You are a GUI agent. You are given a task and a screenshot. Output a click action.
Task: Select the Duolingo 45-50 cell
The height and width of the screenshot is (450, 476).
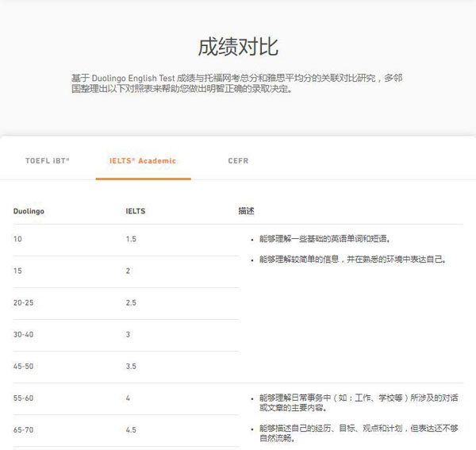[23, 367]
